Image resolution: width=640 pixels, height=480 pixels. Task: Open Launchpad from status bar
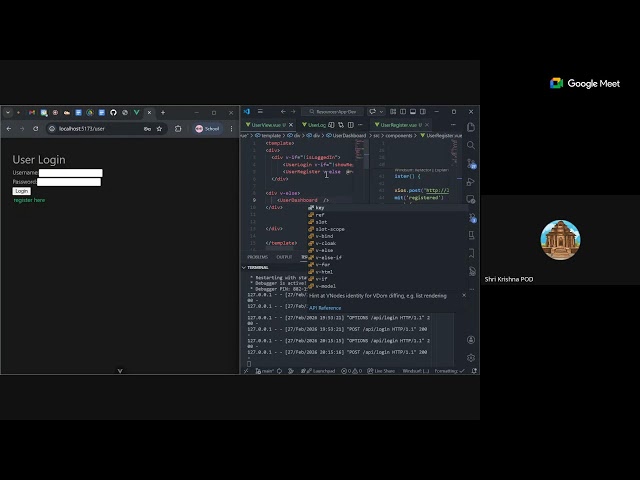pos(318,371)
